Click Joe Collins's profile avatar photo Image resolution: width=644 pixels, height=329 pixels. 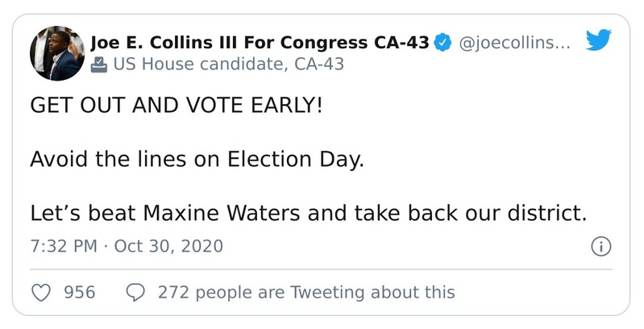(x=56, y=53)
